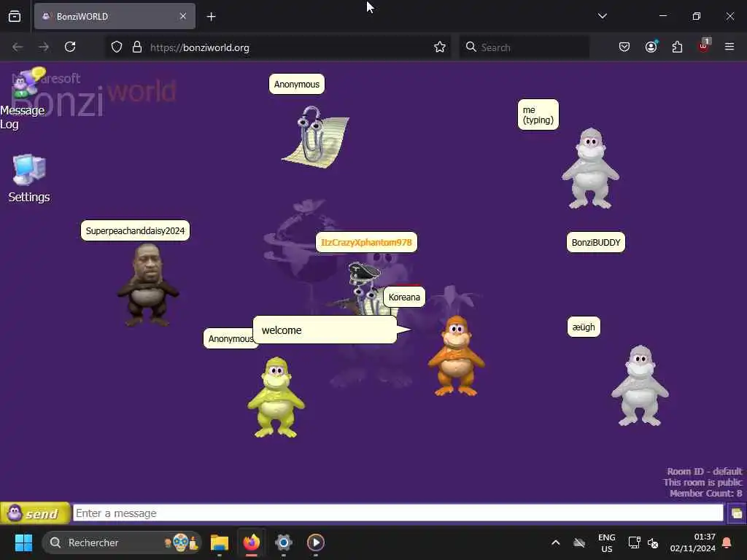
Task: Click the muted volume tray icon
Action: [653, 542]
